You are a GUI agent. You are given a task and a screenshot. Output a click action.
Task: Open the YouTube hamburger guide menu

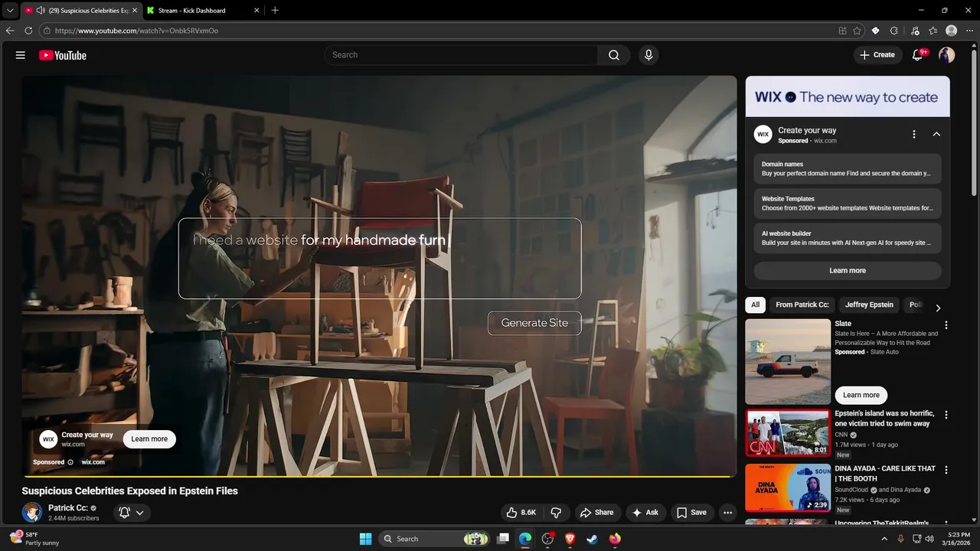(x=21, y=55)
